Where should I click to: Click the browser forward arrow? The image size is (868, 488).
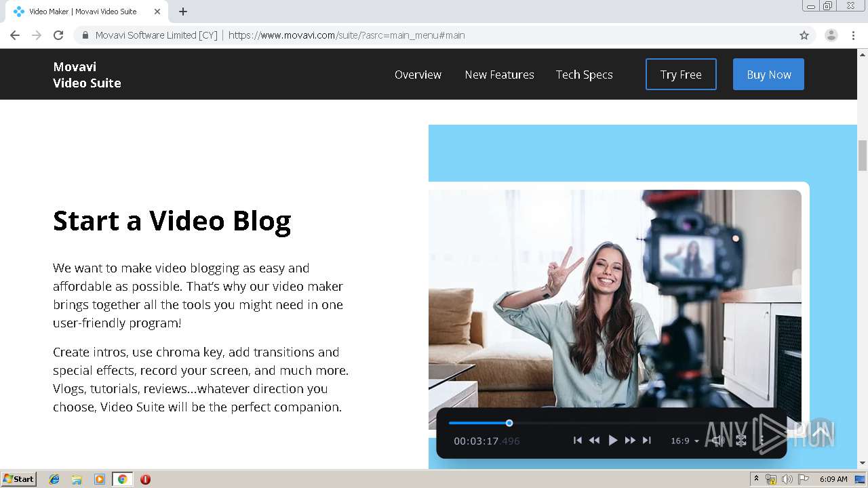[x=37, y=35]
